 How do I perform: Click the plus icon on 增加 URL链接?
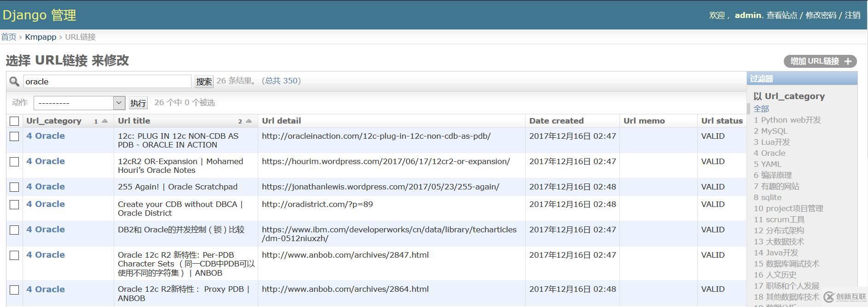[848, 61]
